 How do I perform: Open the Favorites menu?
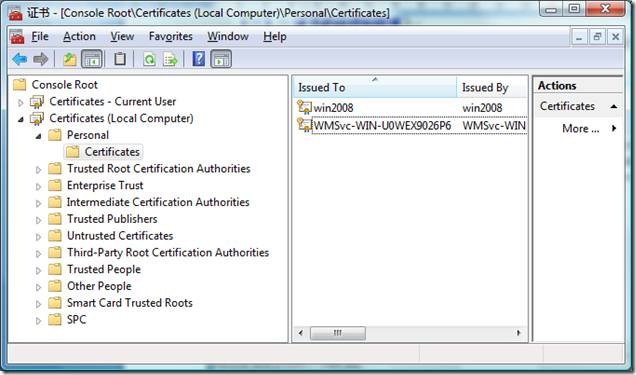(170, 36)
